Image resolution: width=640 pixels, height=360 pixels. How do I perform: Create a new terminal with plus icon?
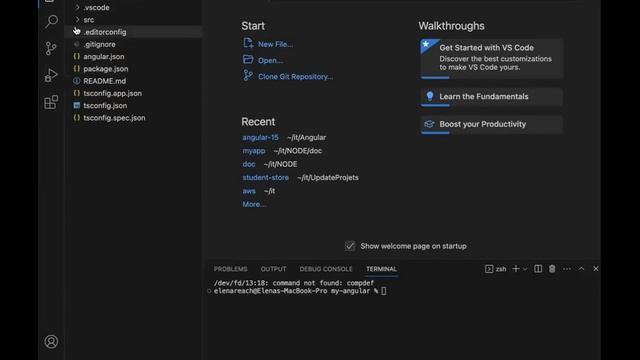[x=516, y=269]
